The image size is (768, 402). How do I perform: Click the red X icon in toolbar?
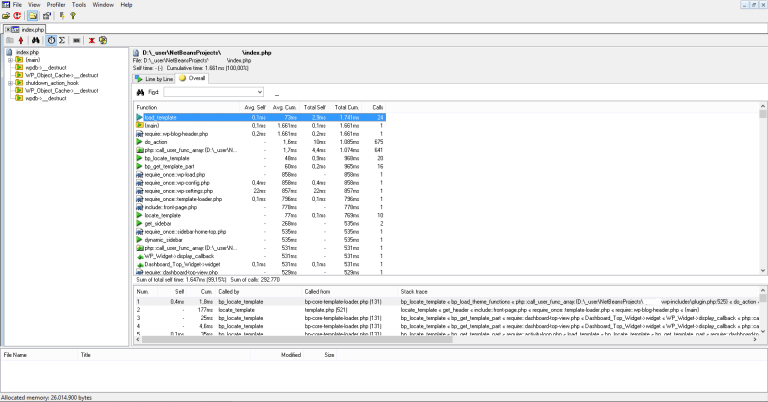[x=92, y=40]
